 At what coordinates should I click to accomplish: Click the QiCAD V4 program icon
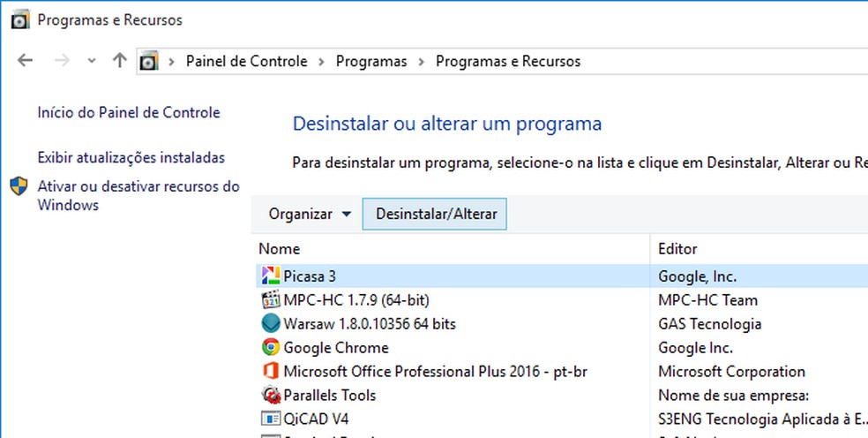[271, 419]
